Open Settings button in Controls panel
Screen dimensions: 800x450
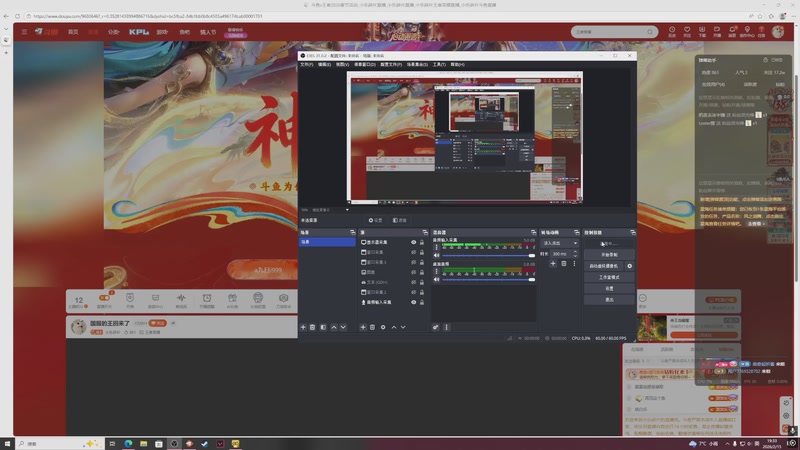(x=609, y=288)
